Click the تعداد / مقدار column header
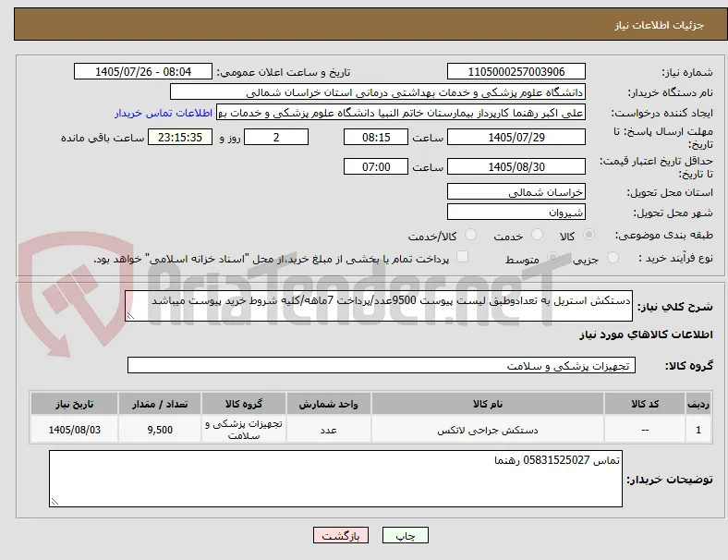The image size is (728, 560). 160,404
